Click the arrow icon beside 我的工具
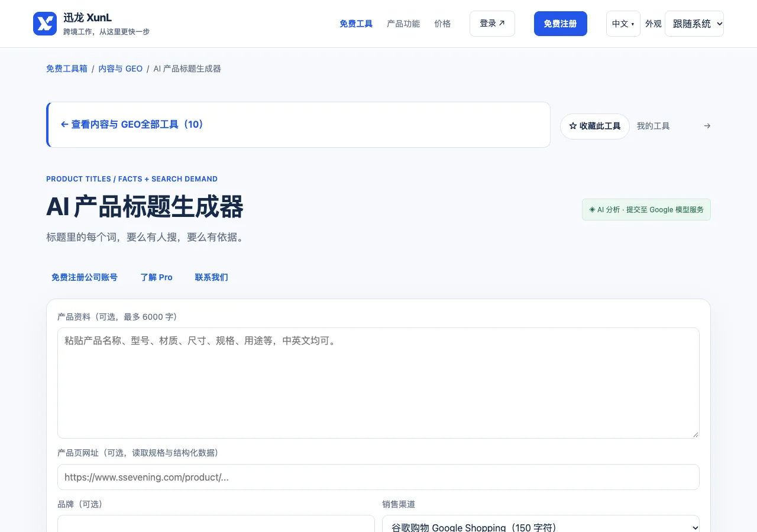 click(x=707, y=126)
